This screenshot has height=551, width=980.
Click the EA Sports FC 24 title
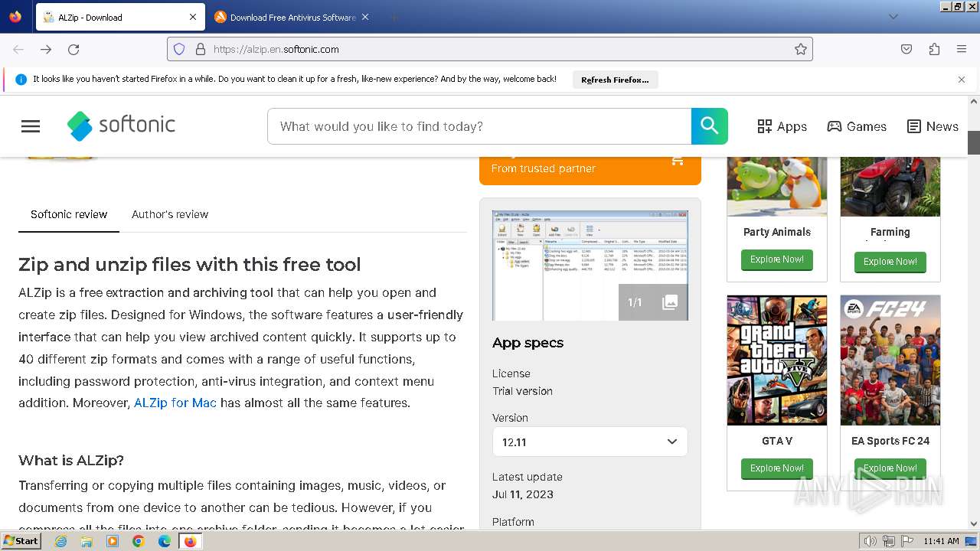pyautogui.click(x=890, y=441)
